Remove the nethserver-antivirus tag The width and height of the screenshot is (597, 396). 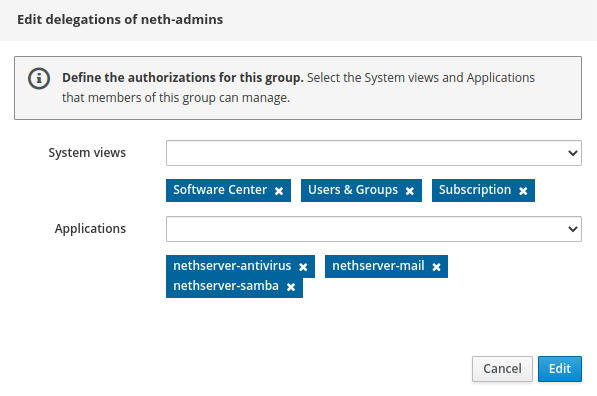click(x=303, y=267)
